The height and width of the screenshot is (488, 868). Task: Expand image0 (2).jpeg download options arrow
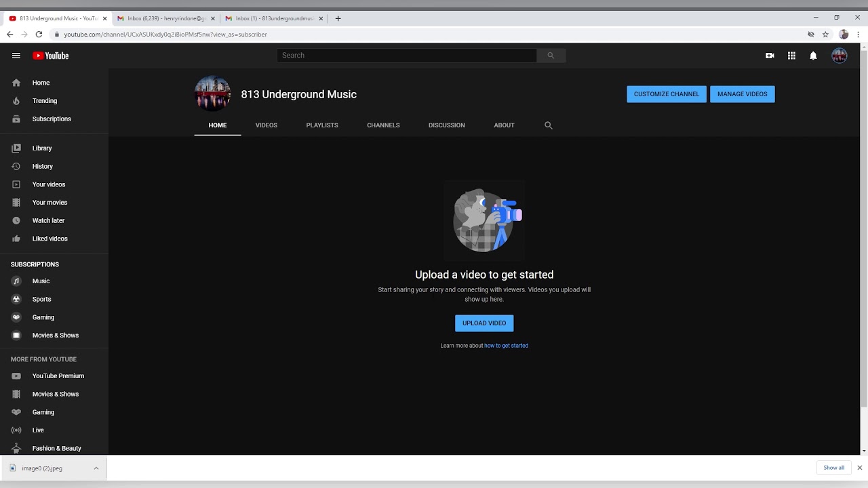point(96,468)
